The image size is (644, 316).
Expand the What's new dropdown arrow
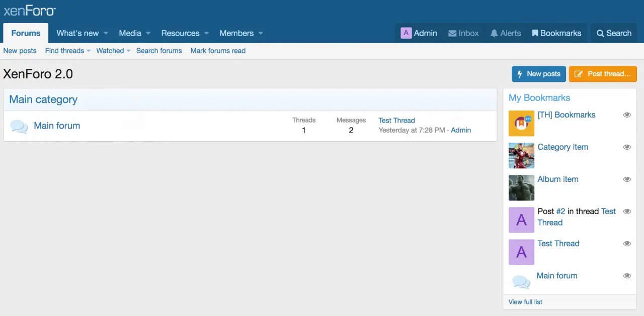(106, 34)
